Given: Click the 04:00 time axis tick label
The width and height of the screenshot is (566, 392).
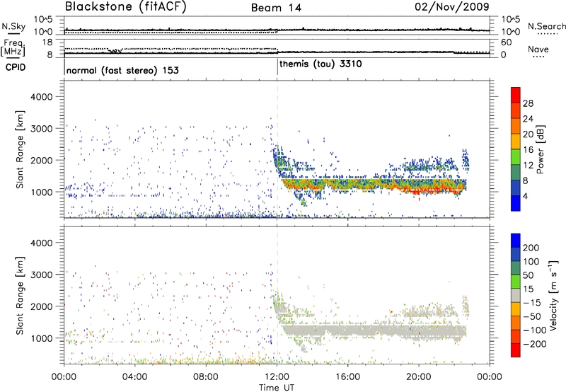Looking at the screenshot, I should (x=135, y=377).
